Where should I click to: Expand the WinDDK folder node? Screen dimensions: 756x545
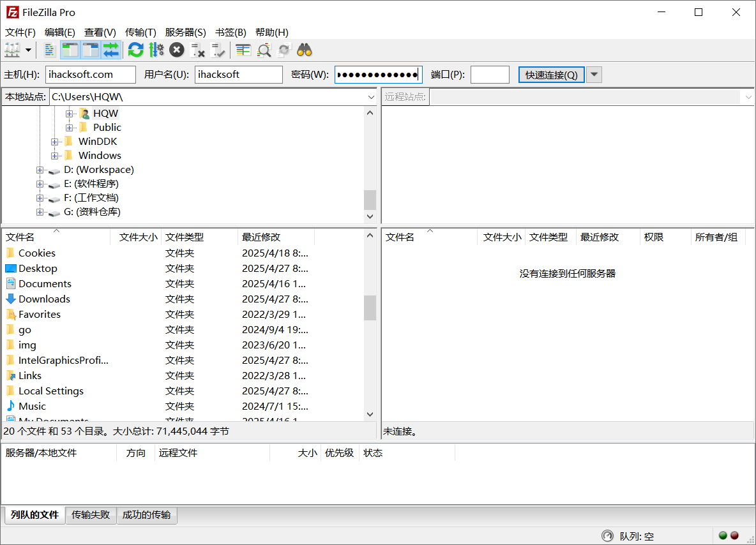(x=54, y=142)
